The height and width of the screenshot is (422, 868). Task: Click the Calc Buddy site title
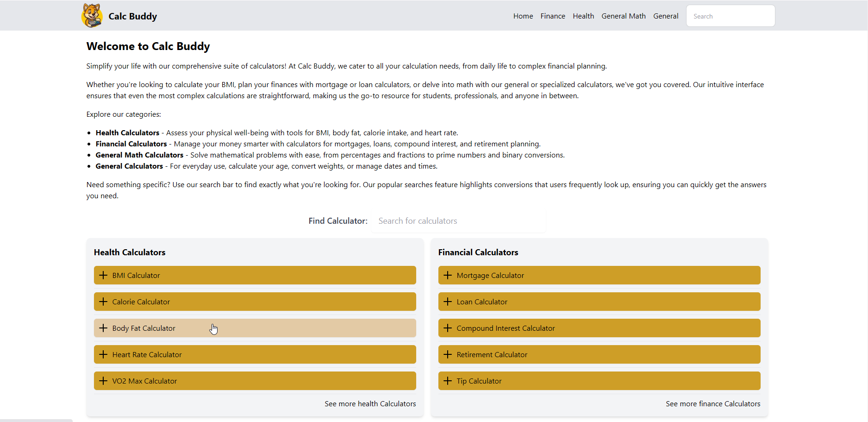click(x=133, y=16)
